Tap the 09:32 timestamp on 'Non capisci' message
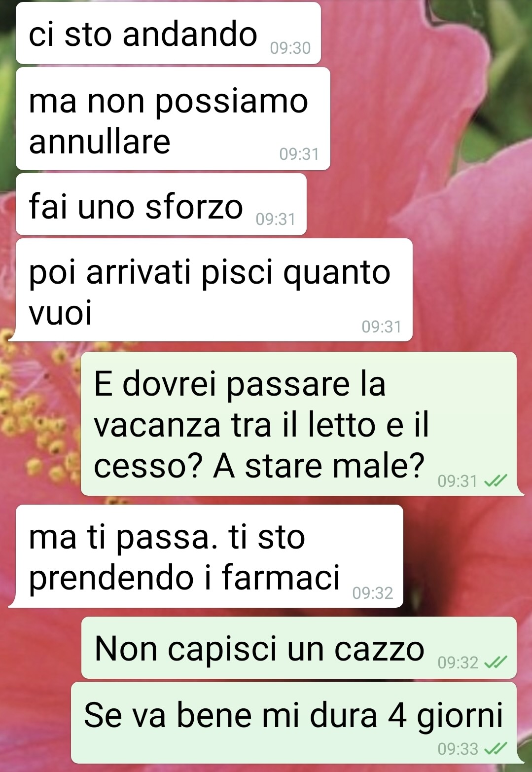This screenshot has width=532, height=772. click(x=458, y=662)
